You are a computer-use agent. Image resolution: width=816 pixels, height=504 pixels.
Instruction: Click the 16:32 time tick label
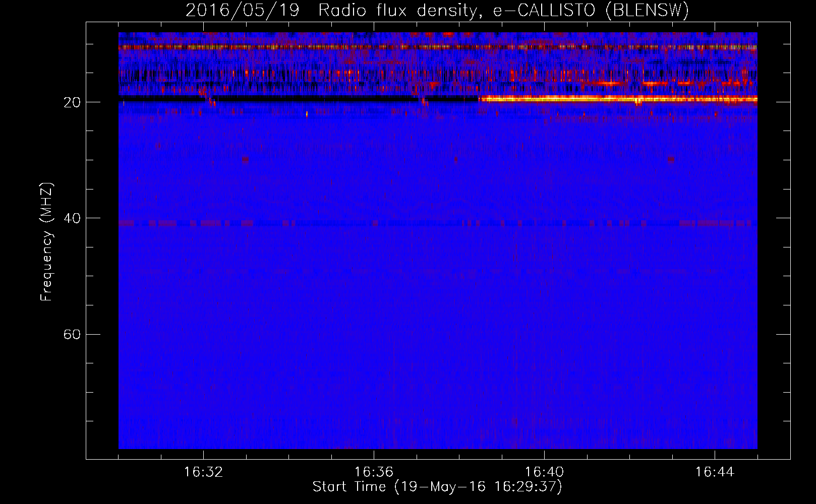(x=204, y=472)
